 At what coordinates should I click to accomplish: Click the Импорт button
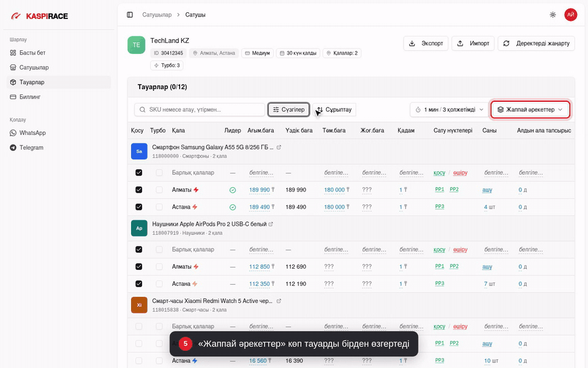click(x=473, y=43)
